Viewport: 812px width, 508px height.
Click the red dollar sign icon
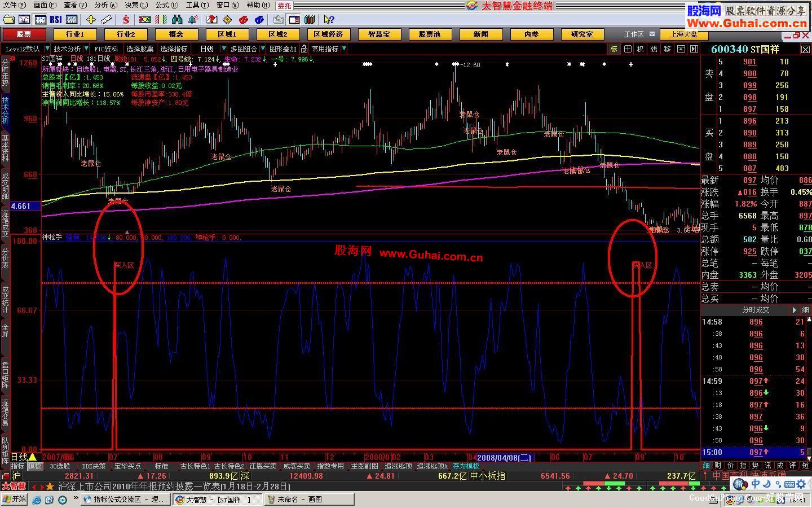click(126, 20)
